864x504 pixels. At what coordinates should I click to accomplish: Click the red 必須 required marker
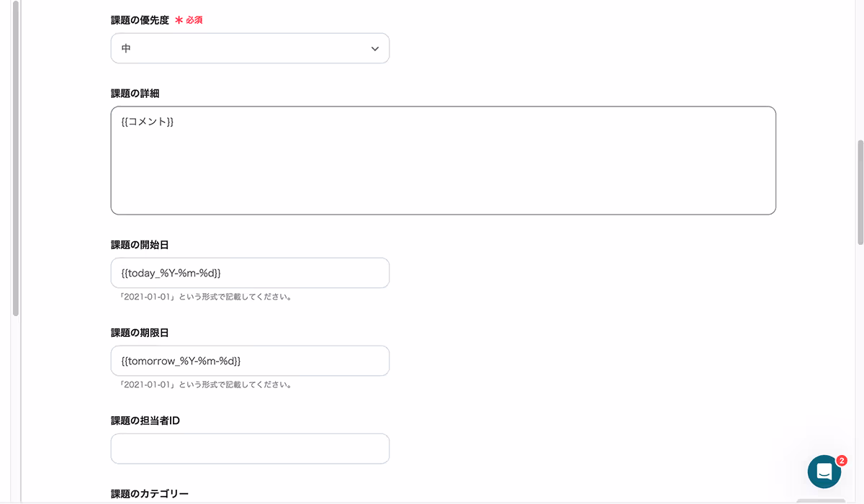[x=189, y=20]
